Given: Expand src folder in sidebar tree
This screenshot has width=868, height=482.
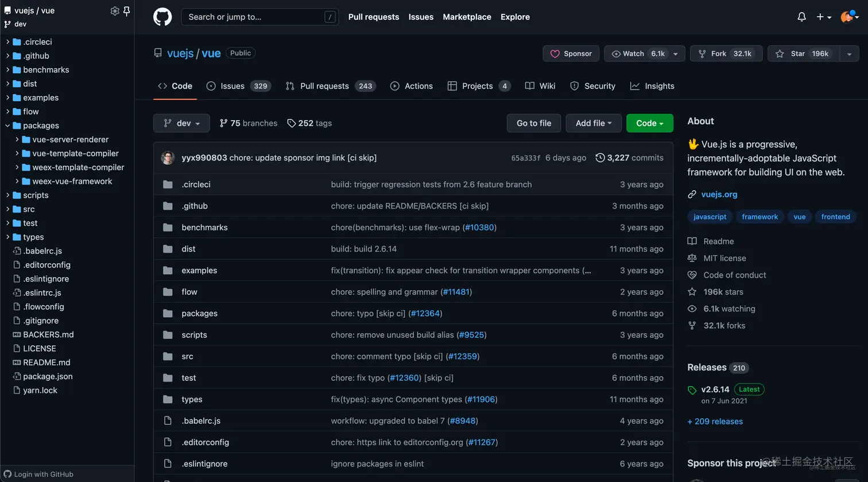Looking at the screenshot, I should (8, 209).
